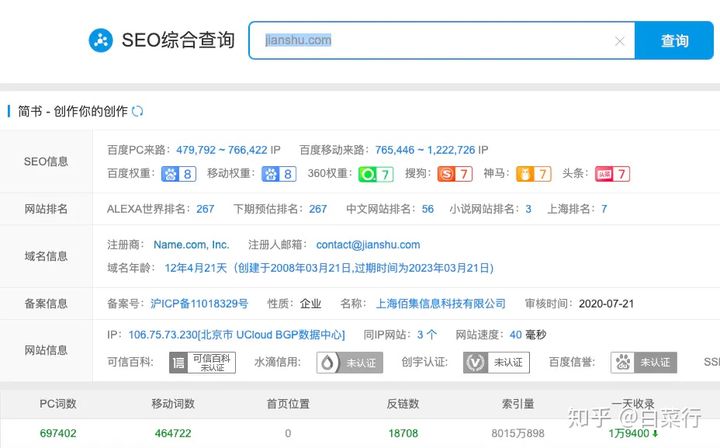720x448 pixels.
Task: Clear the search field with the X icon
Action: point(619,41)
